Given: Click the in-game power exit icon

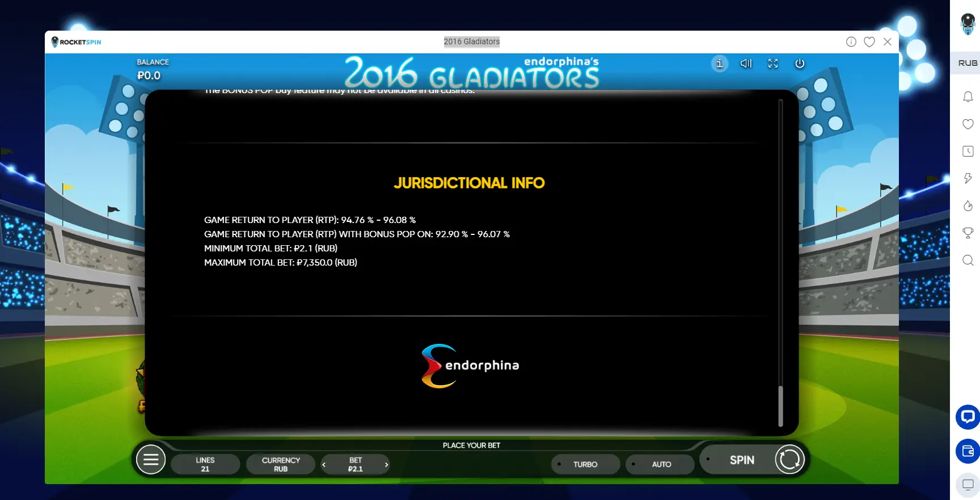Looking at the screenshot, I should (x=800, y=64).
